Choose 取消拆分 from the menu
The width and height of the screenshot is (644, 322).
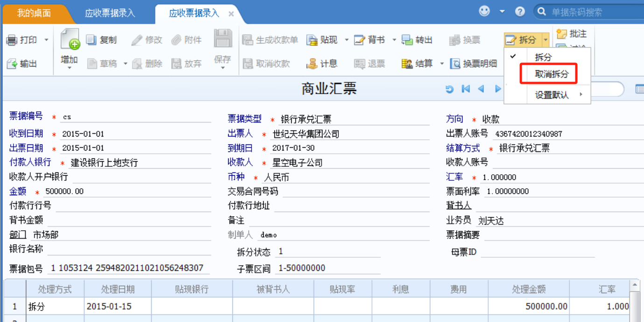tap(552, 75)
